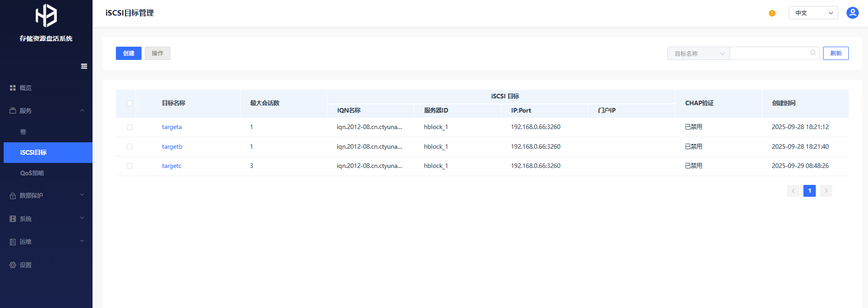Go to previous page arrow
The height and width of the screenshot is (308, 868).
[793, 191]
